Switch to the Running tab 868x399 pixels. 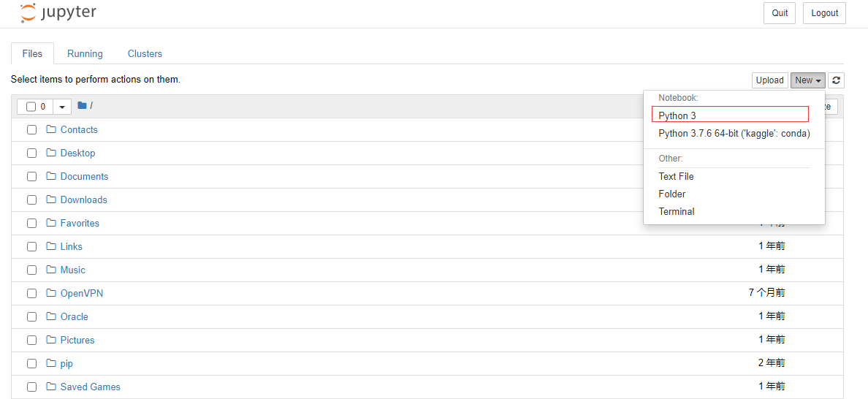85,53
